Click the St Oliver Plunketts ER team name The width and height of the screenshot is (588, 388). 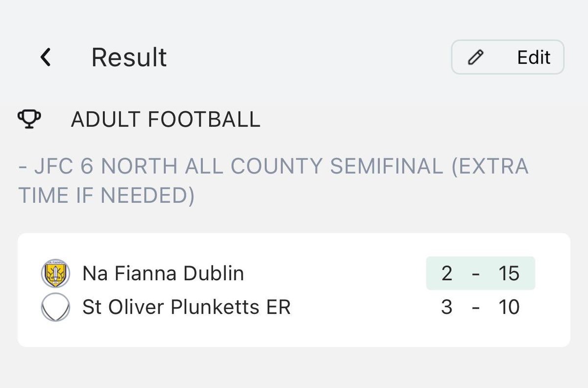[x=186, y=307]
